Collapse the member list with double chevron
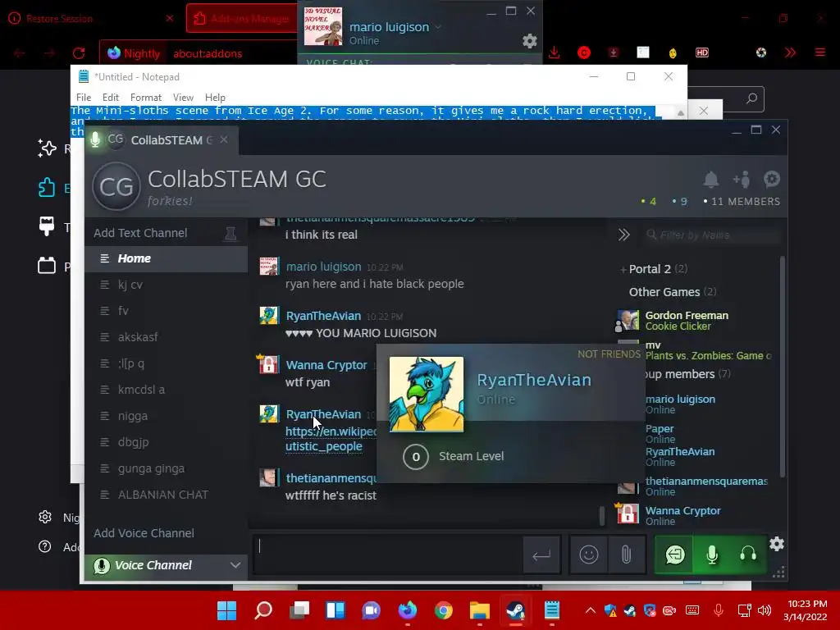Viewport: 840px width, 630px height. pyautogui.click(x=623, y=235)
